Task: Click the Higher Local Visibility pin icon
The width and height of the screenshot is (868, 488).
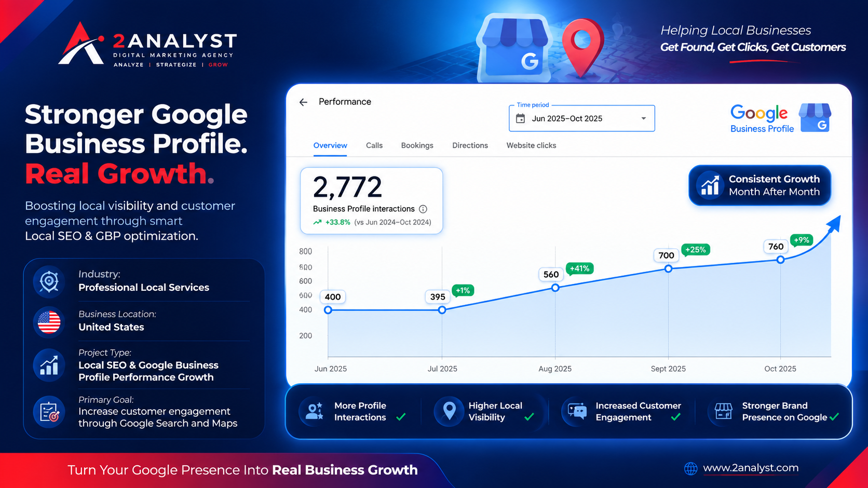Action: point(449,411)
